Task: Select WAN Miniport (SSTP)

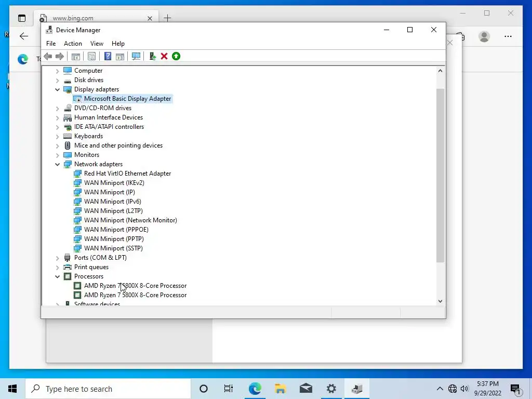Action: (113, 248)
